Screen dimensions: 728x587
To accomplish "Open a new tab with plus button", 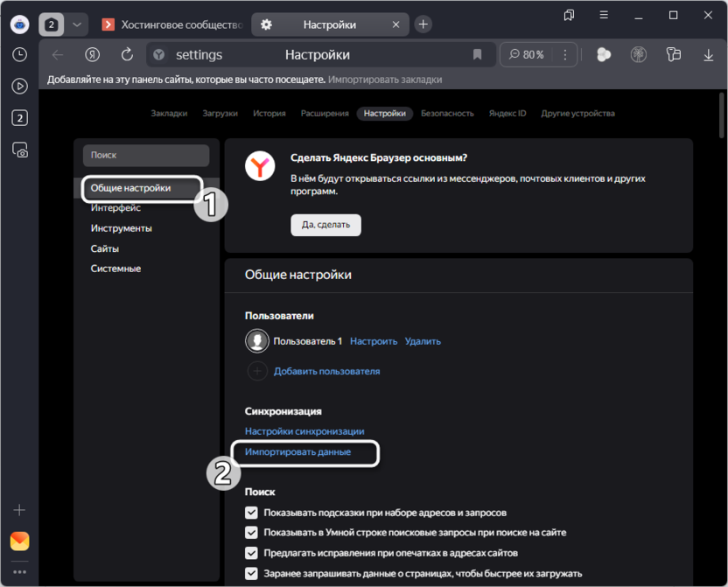I will point(423,24).
